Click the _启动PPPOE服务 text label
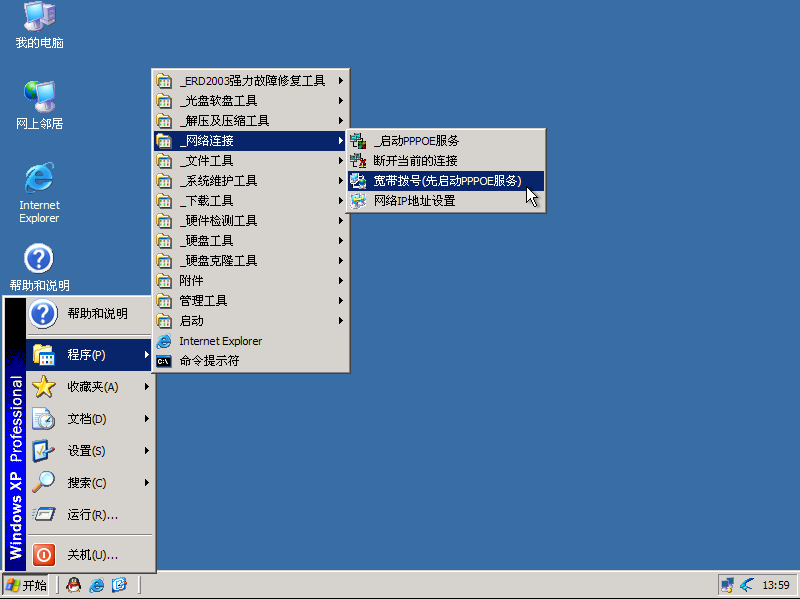Image resolution: width=800 pixels, height=599 pixels. (x=416, y=141)
